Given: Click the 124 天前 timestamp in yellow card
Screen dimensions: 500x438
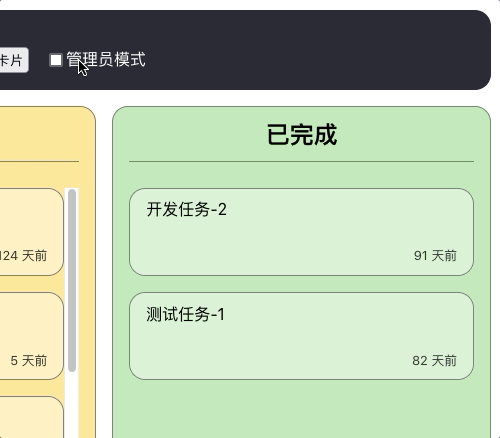Looking at the screenshot, I should pyautogui.click(x=23, y=256).
